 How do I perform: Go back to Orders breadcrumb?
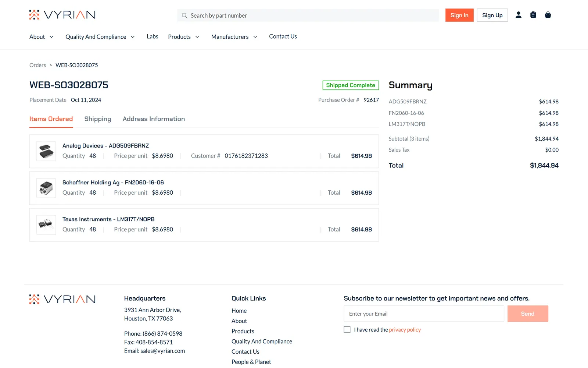pos(38,65)
